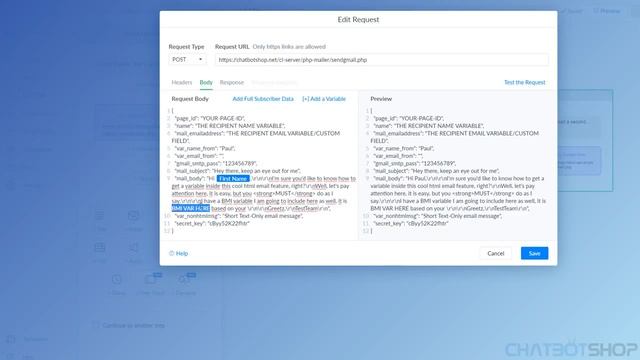Click "mail_subject" line in Request Body editor
Screen dimensions: 640x360
[238, 171]
